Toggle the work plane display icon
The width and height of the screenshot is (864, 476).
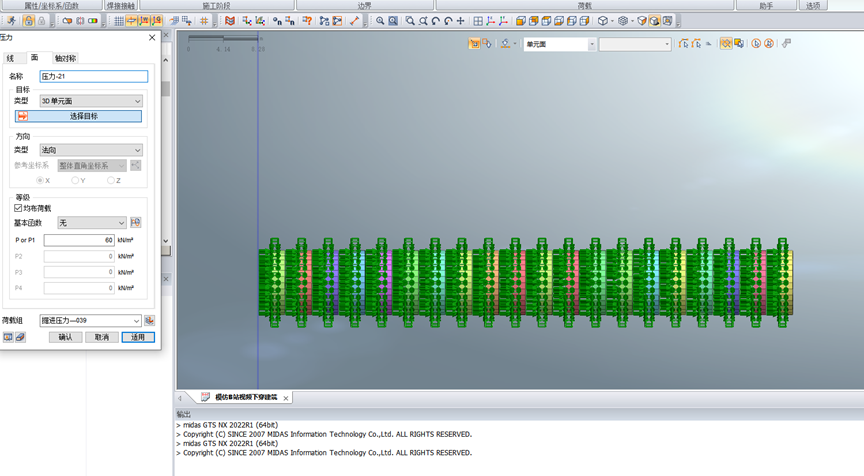tap(132, 21)
